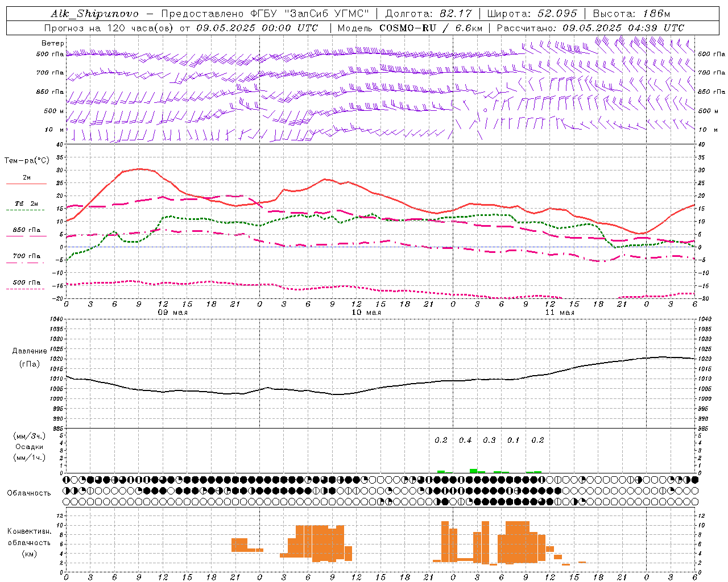Click the (мм/1ч.) precipitation unit label
Image resolution: width=728 pixels, height=582 pixels.
pos(30,458)
